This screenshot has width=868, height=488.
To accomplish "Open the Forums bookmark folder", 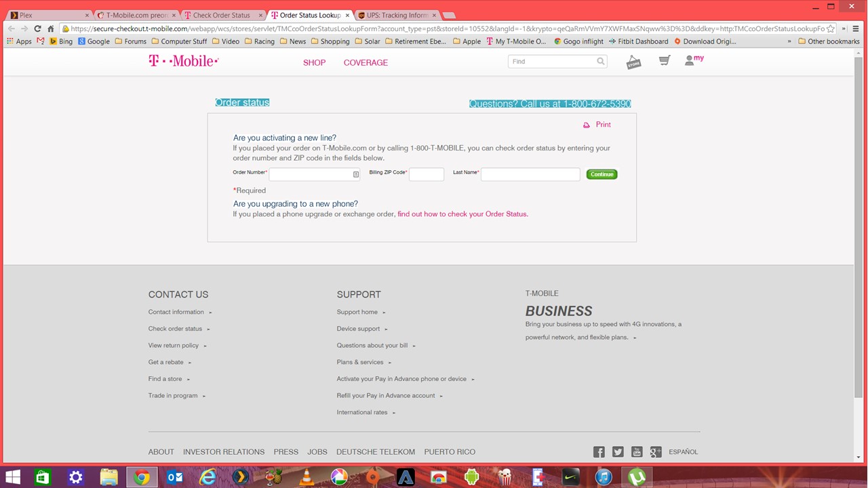I will [131, 41].
